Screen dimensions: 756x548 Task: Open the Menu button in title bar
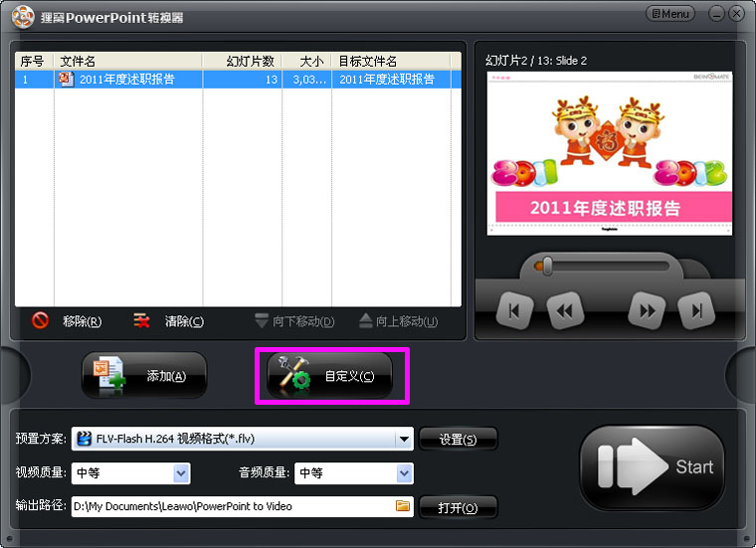(x=670, y=14)
